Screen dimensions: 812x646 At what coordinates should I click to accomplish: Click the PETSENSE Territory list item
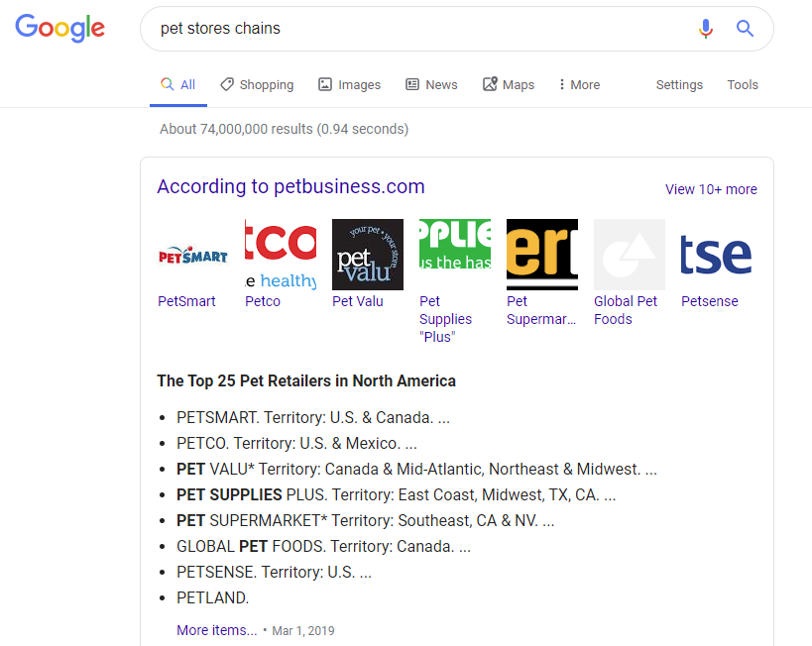tap(274, 573)
